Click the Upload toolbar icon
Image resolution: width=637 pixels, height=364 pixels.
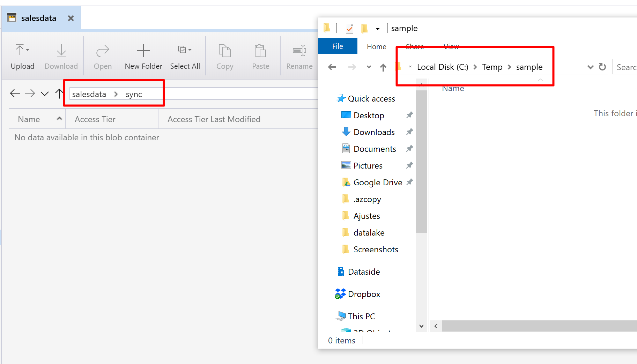tap(22, 56)
